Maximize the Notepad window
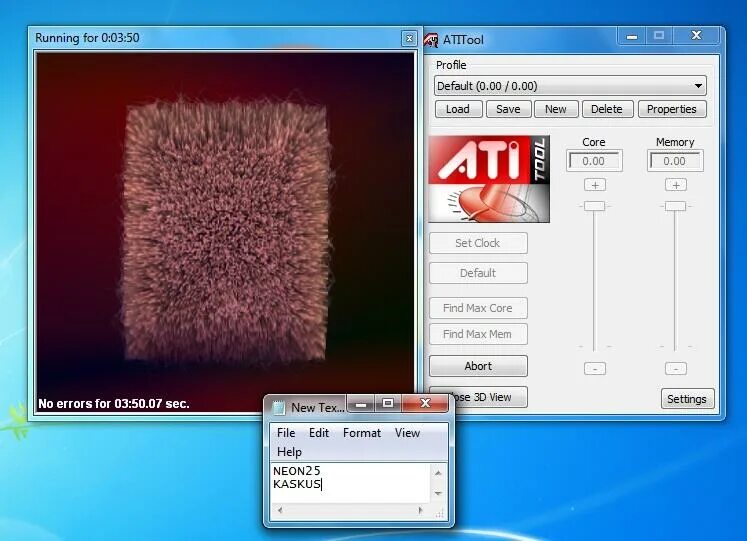Viewport: 747px width, 541px height. 388,404
